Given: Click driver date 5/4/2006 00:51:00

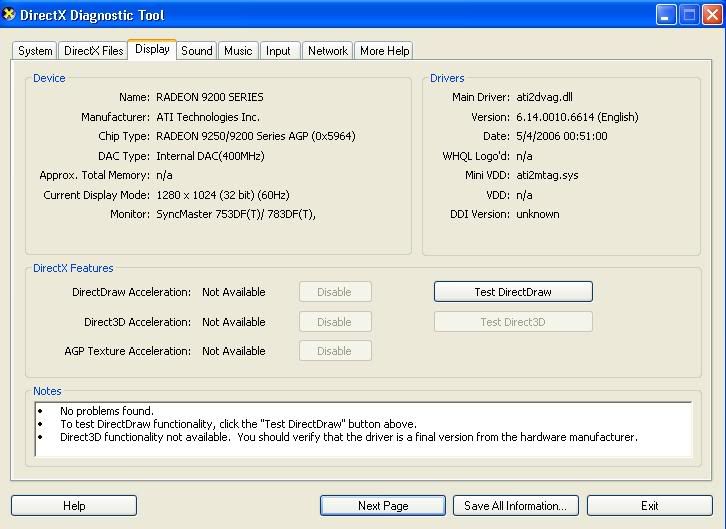Looking at the screenshot, I should click(x=562, y=136).
